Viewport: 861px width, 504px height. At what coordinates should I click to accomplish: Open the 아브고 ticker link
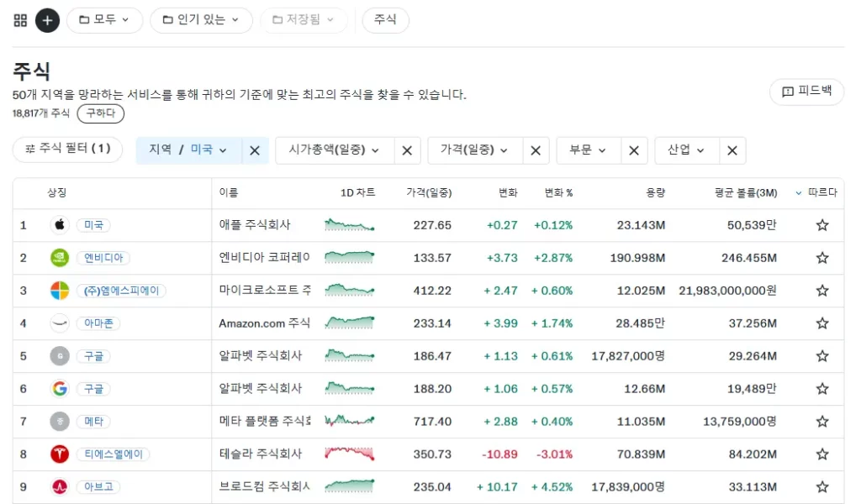pyautogui.click(x=99, y=486)
